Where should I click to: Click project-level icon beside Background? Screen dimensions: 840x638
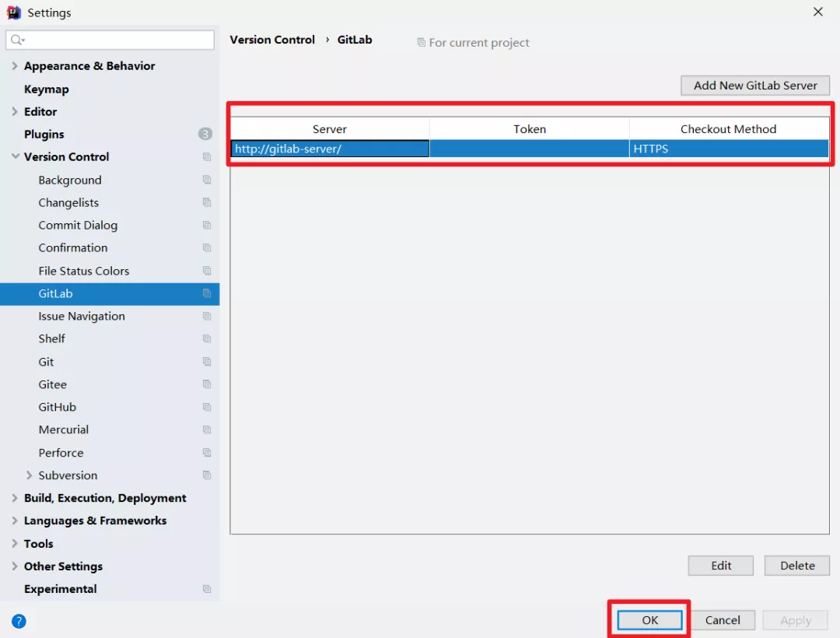click(x=207, y=180)
